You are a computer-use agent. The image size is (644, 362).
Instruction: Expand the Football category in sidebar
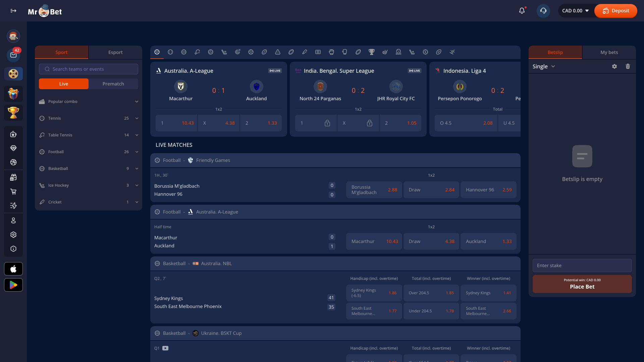[x=89, y=152]
